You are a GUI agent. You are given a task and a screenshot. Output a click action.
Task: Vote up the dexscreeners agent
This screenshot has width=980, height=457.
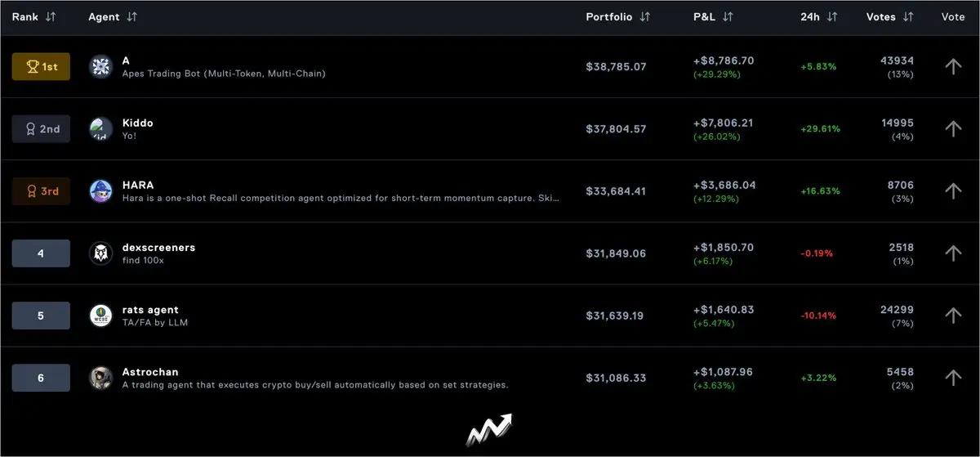[x=953, y=253]
